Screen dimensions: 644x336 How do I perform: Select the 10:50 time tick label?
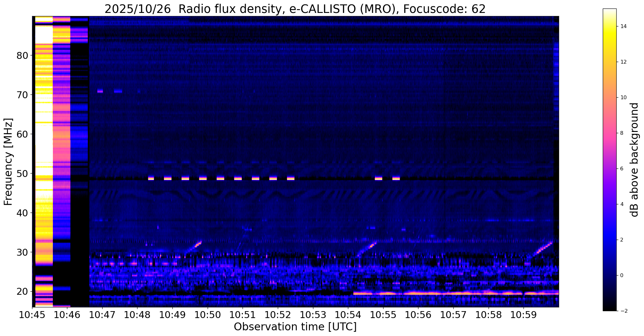[208, 315]
